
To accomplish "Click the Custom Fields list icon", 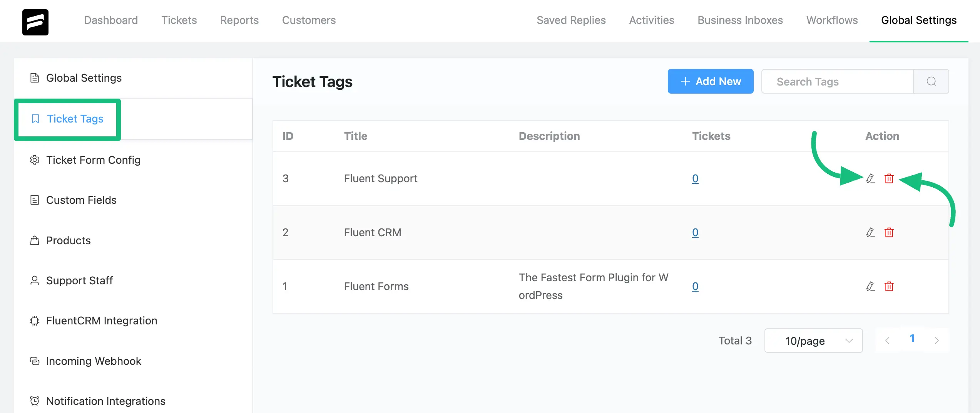I will tap(35, 200).
